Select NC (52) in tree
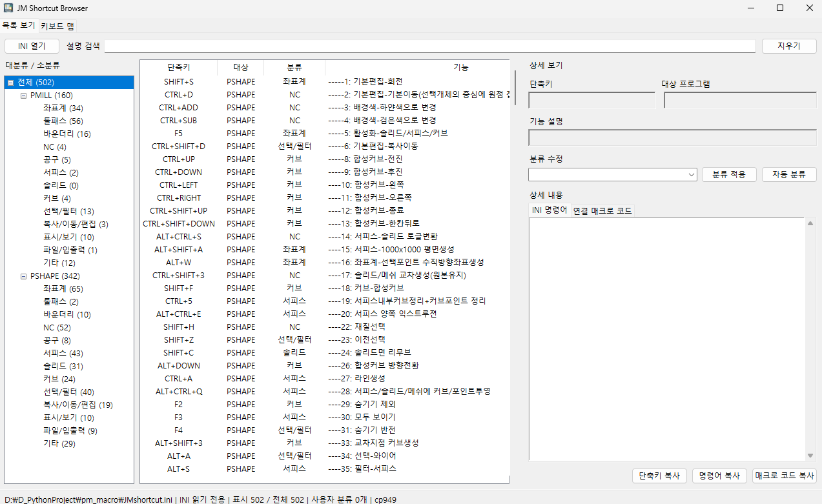Image resolution: width=822 pixels, height=504 pixels. click(57, 327)
